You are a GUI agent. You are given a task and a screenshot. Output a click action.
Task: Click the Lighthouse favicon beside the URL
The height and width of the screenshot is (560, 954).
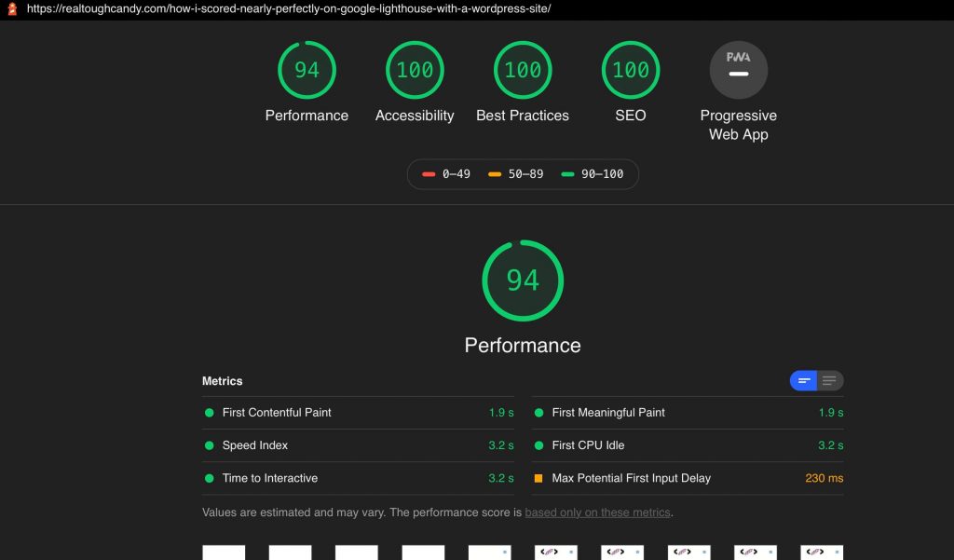tap(12, 9)
